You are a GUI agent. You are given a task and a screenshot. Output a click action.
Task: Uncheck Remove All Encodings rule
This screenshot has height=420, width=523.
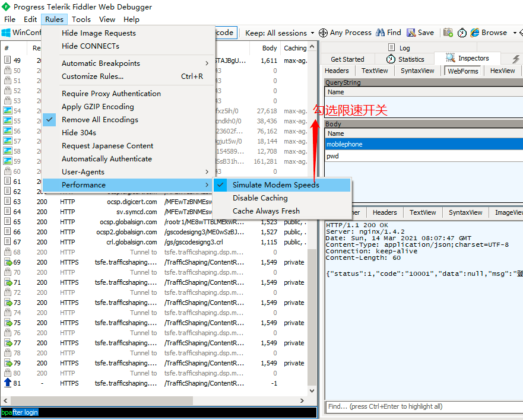(128, 120)
